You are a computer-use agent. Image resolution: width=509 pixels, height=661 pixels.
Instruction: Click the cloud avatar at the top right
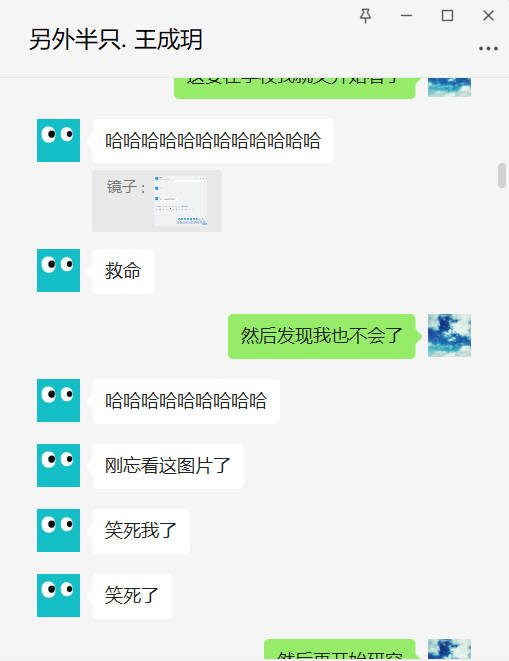pyautogui.click(x=449, y=87)
